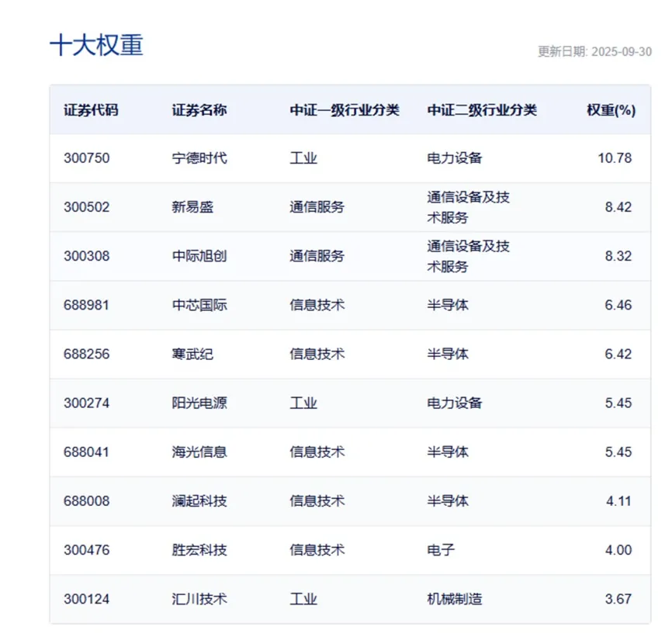Select the 更新日期: 2025-09-30 text
The image size is (672, 637).
594,52
